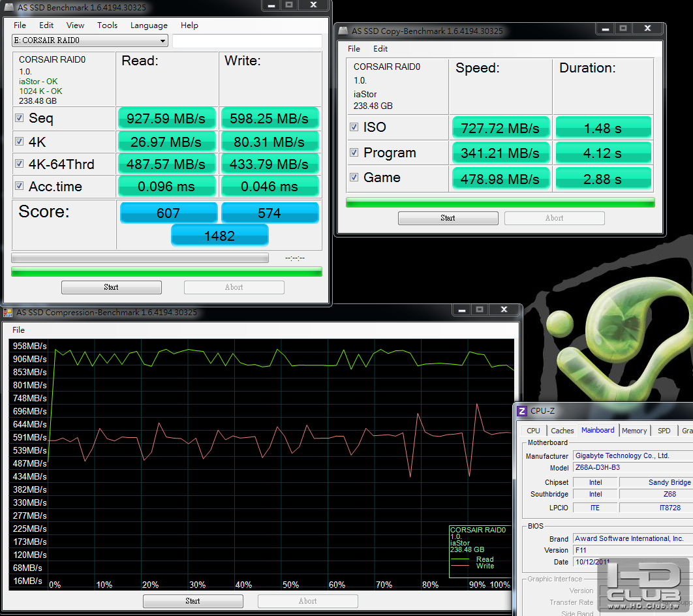Click the Program speed 341.21 MB/s
The height and width of the screenshot is (616, 693).
[501, 153]
